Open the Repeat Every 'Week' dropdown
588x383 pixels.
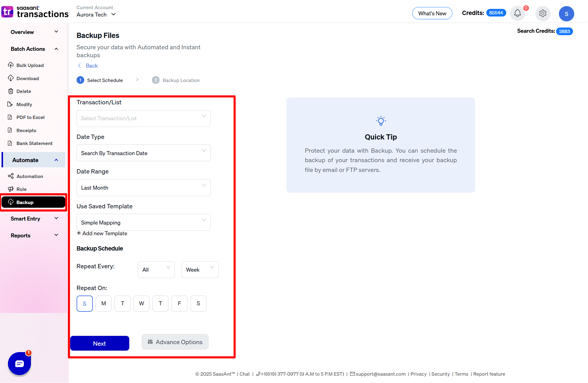[200, 270]
